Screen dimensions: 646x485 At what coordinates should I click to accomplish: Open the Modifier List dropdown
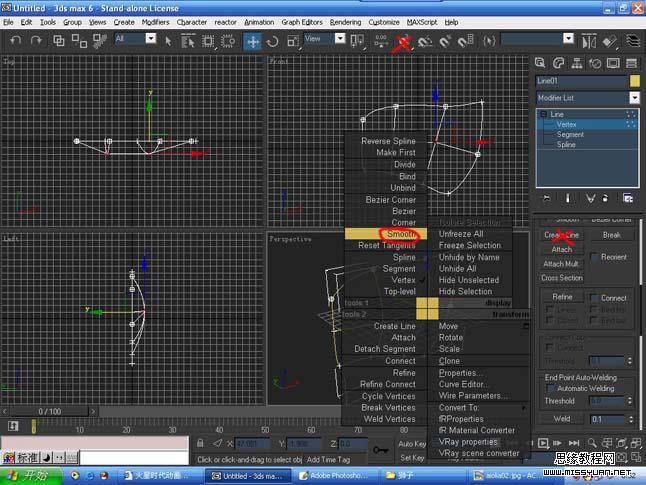pyautogui.click(x=634, y=98)
